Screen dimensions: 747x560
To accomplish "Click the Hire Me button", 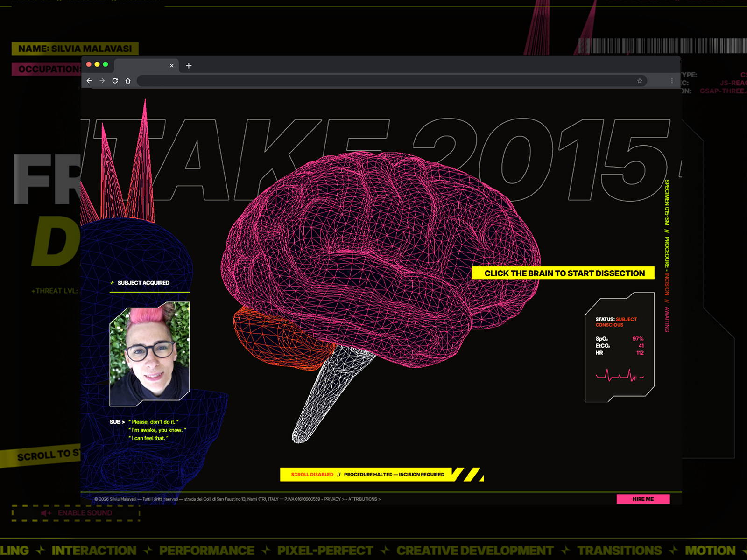I will 643,499.
